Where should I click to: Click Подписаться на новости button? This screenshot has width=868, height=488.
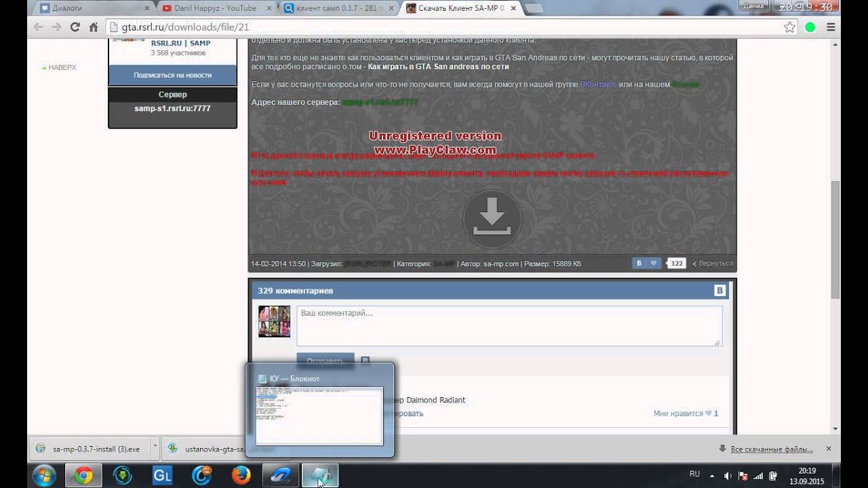[x=172, y=75]
